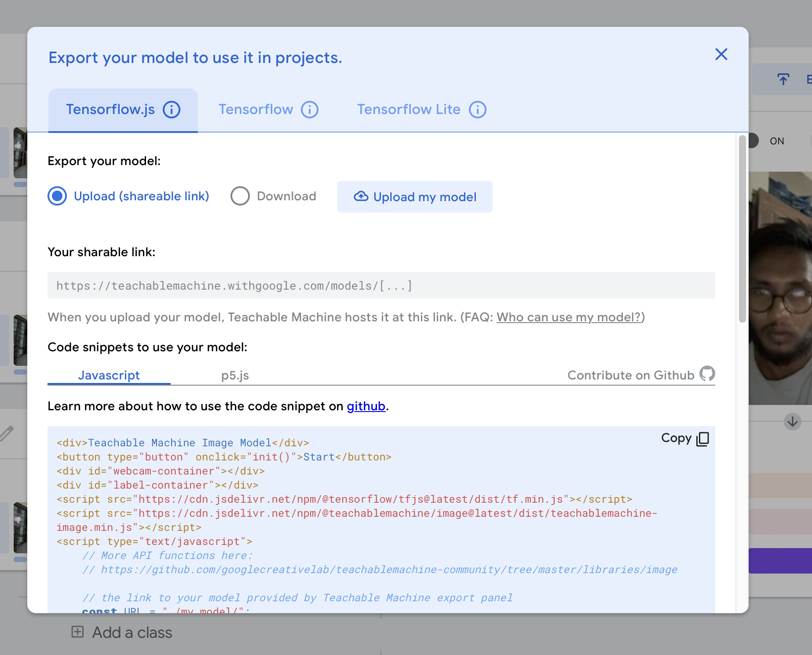Open the 'Who can use my model?' link
This screenshot has width=812, height=655.
tap(569, 317)
